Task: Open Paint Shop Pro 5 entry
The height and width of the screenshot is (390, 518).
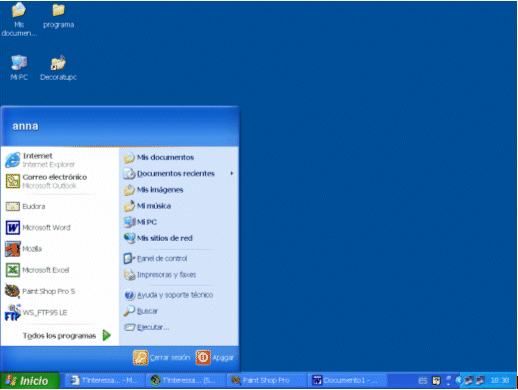Action: click(x=40, y=291)
